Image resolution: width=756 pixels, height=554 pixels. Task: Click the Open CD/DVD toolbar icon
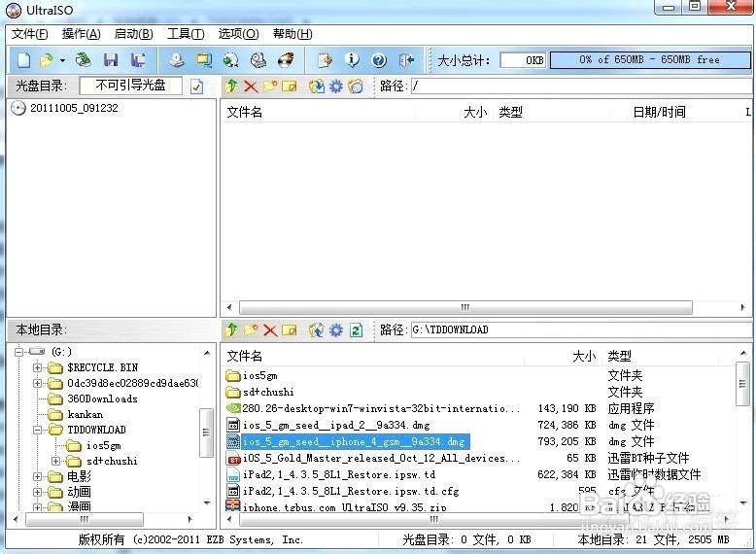click(84, 60)
